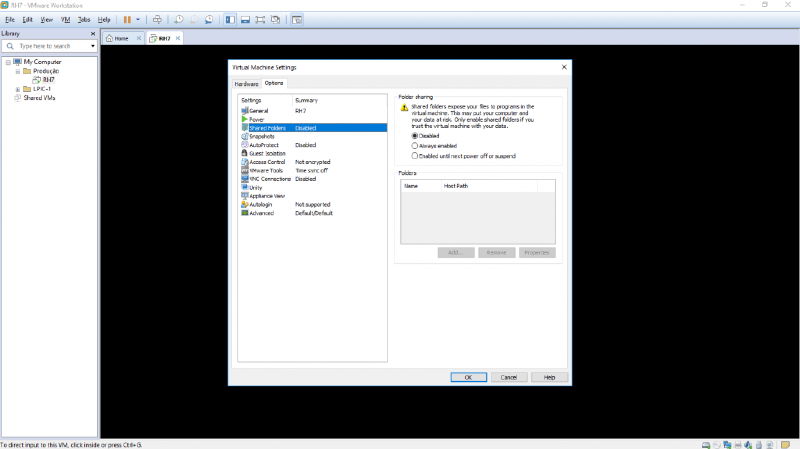Open the snapshot manager toolbar icon
The image size is (800, 449).
pyautogui.click(x=209, y=19)
